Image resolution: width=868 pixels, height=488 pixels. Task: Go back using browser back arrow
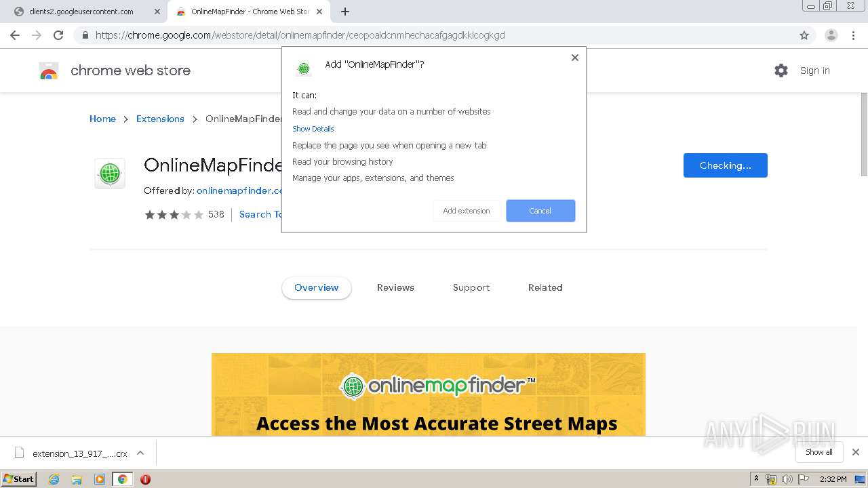tap(15, 35)
